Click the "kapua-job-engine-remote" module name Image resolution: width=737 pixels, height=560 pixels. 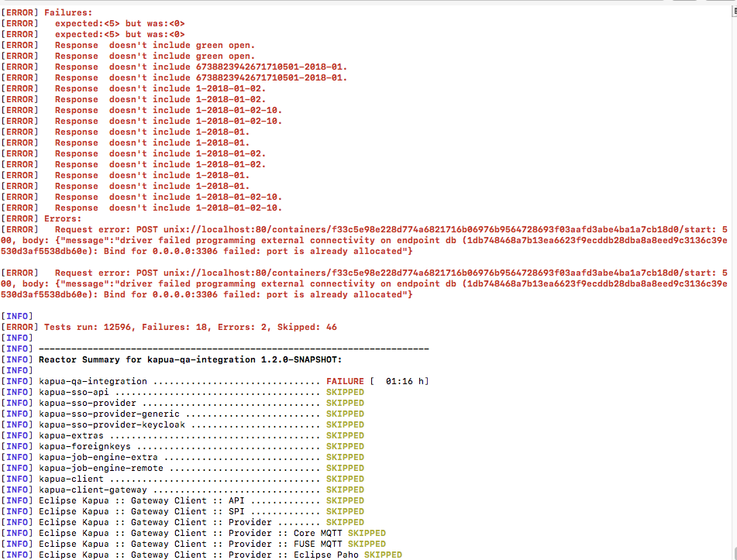101,468
